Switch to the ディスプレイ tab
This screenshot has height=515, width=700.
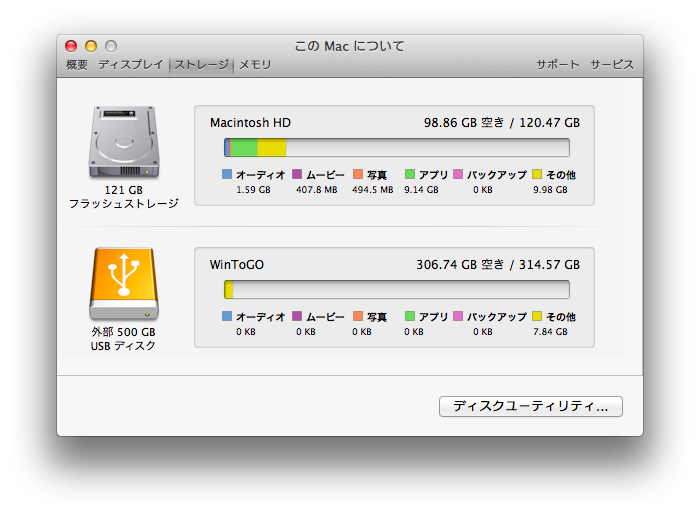point(131,65)
